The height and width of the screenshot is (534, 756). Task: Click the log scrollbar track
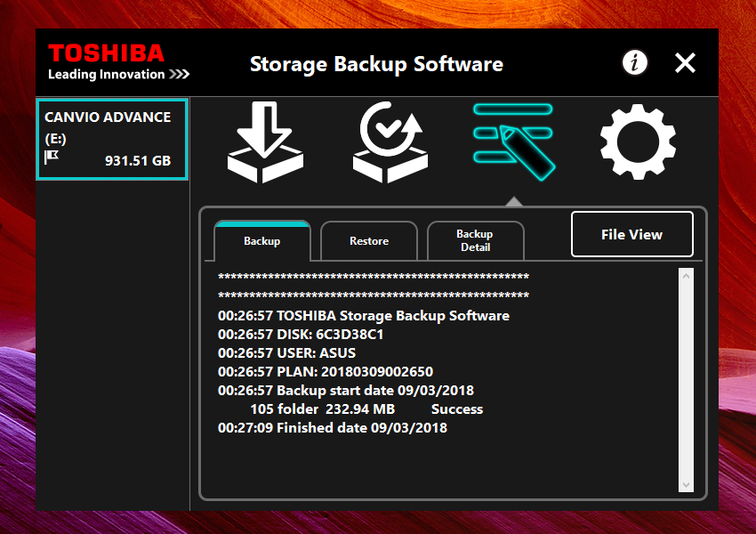686,381
